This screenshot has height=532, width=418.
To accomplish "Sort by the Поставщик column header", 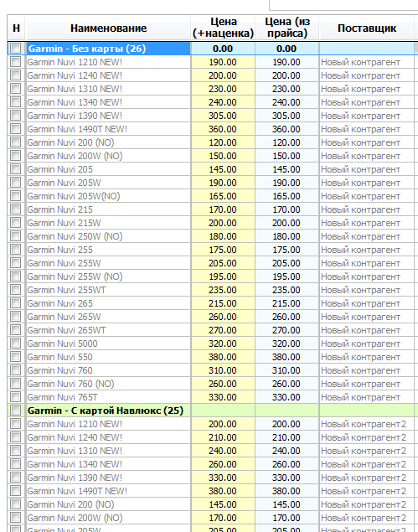I will point(366,28).
